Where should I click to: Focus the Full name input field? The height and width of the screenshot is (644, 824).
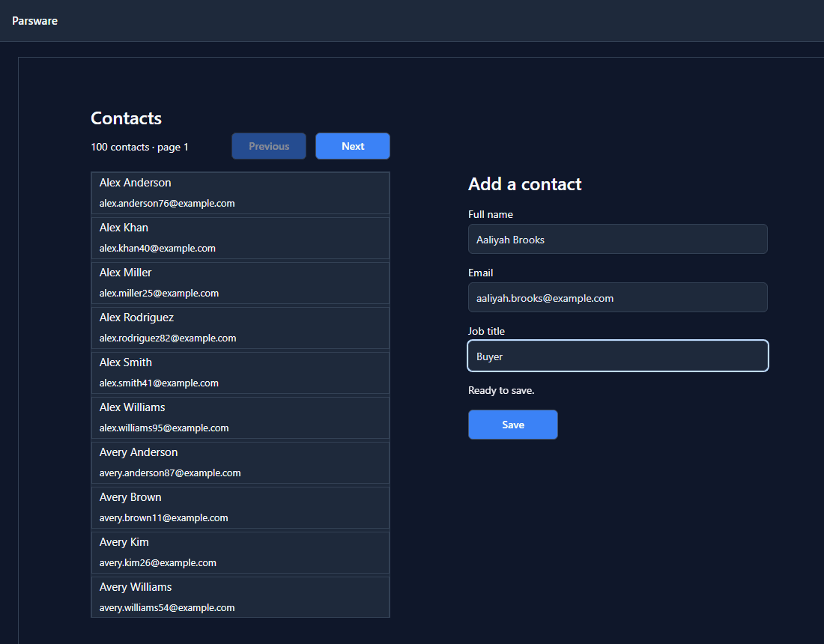pyautogui.click(x=617, y=239)
